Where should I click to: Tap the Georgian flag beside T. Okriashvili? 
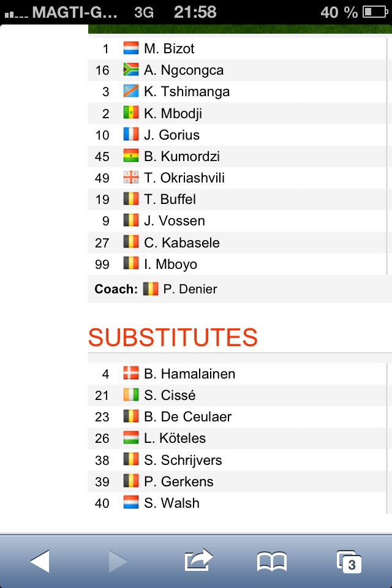[x=131, y=178]
